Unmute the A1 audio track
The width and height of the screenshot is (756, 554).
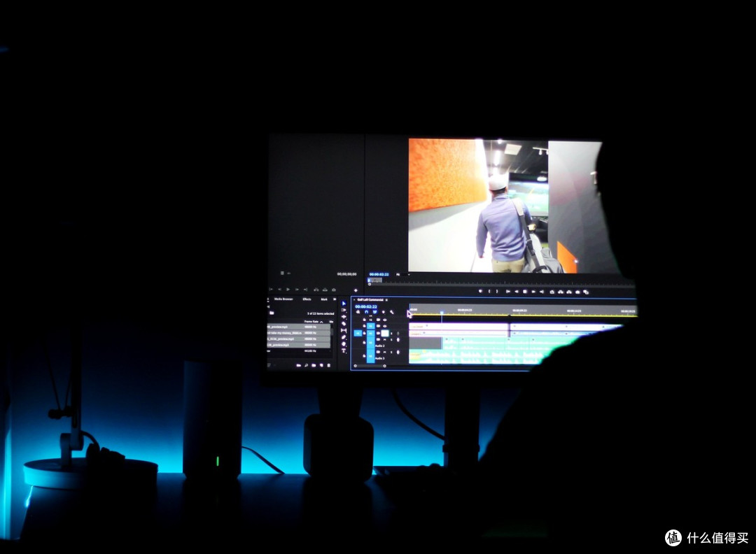point(385,333)
